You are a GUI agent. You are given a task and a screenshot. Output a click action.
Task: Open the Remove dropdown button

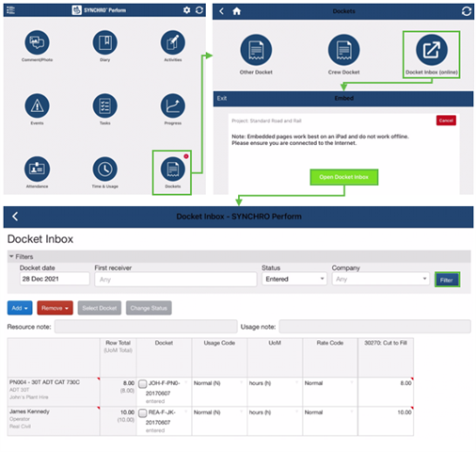click(x=55, y=308)
